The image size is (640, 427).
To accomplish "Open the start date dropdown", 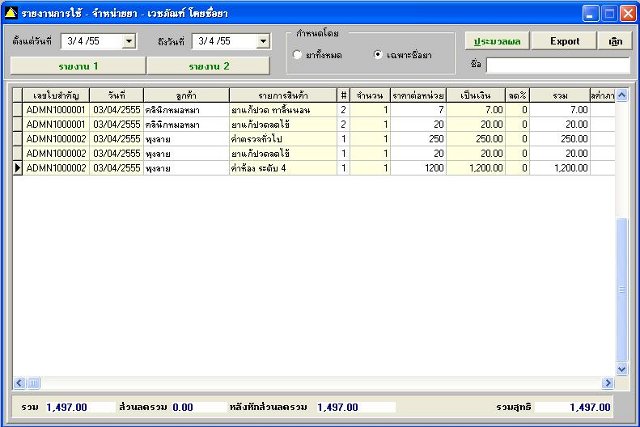I will coord(129,41).
